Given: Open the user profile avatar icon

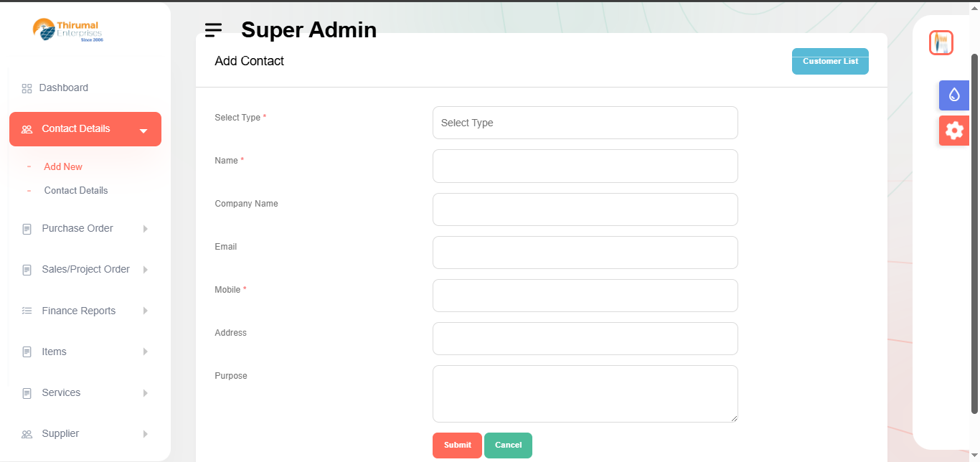Looking at the screenshot, I should [941, 43].
